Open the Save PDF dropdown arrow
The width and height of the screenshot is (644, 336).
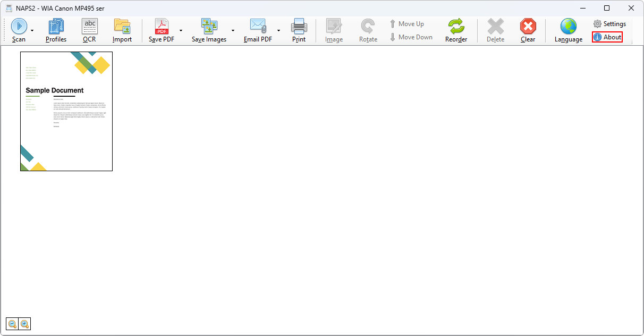[181, 30]
